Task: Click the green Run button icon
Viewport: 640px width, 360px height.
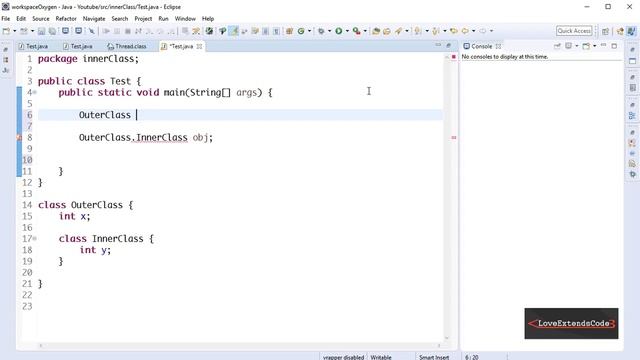Action: coord(339,31)
